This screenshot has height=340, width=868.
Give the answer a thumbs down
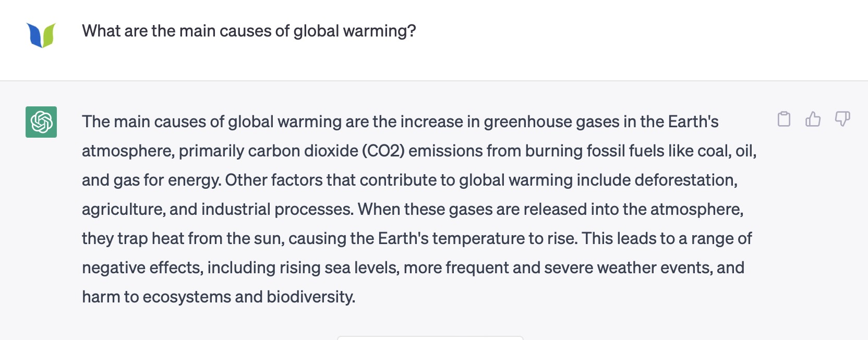click(x=842, y=119)
